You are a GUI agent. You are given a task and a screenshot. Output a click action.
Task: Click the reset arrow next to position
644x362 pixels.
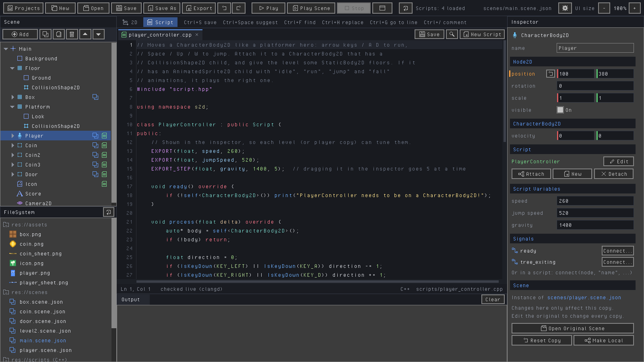tap(550, 74)
